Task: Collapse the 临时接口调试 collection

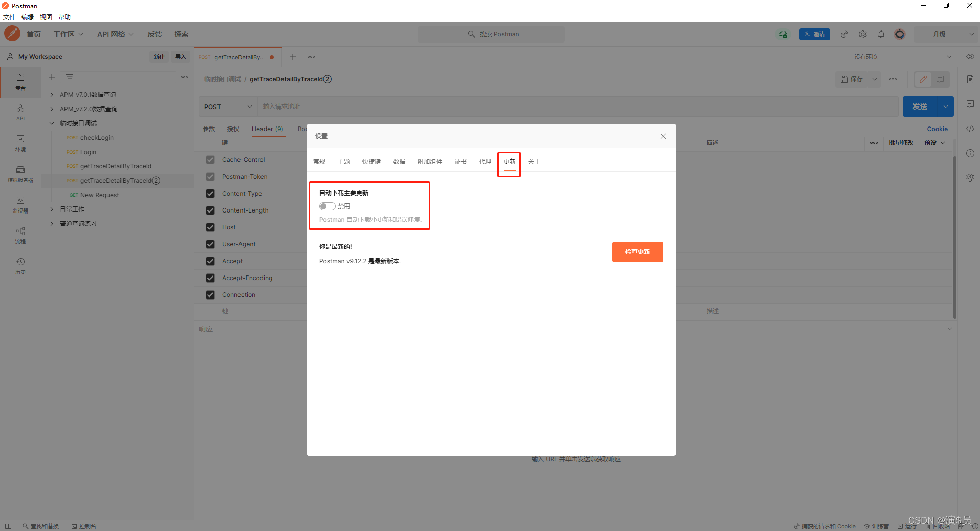Action: [52, 123]
